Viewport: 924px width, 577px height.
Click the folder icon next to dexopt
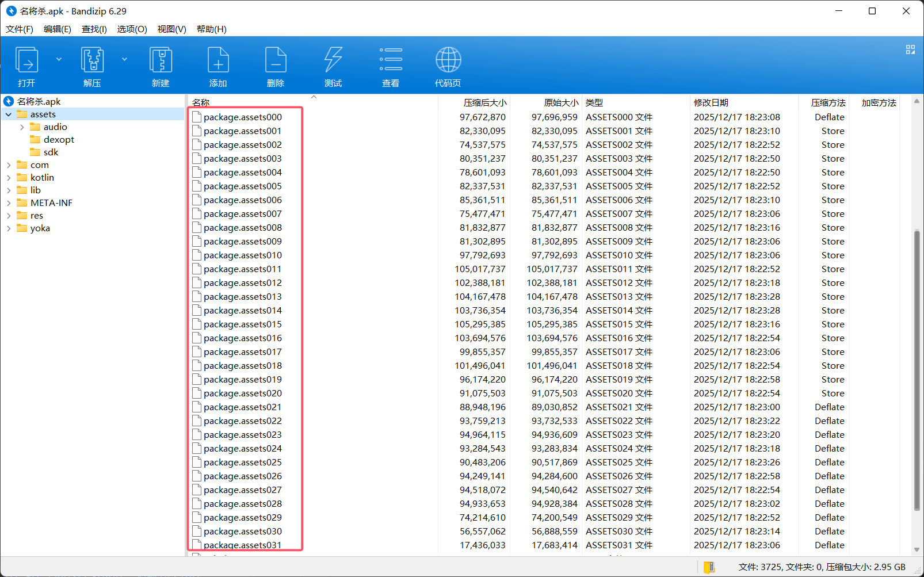point(35,139)
